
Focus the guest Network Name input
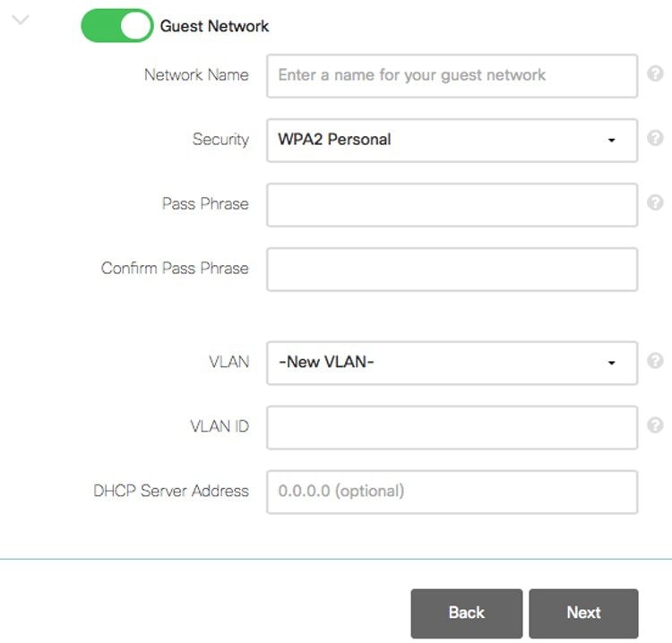(x=452, y=75)
